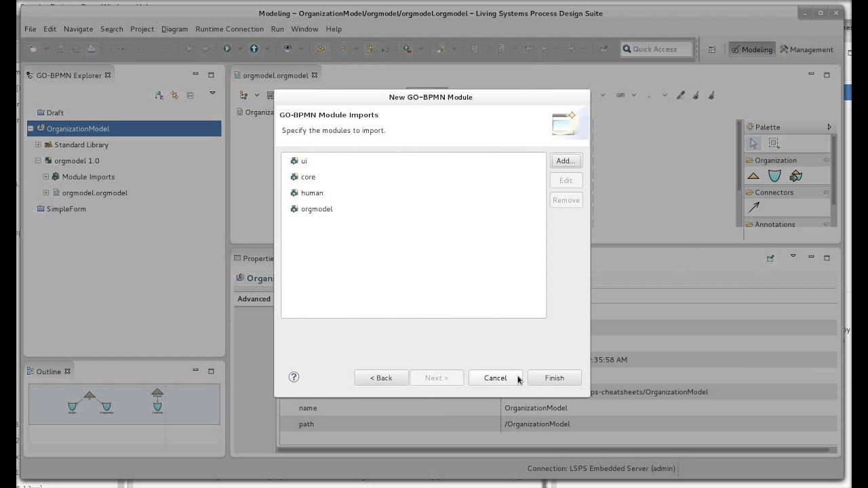Pick the third Organization palette icon with arrow
868x488 pixels.
point(796,176)
